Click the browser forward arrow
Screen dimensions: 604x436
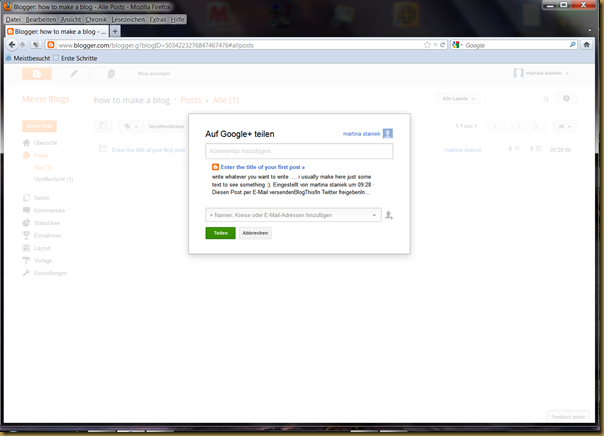pos(23,45)
